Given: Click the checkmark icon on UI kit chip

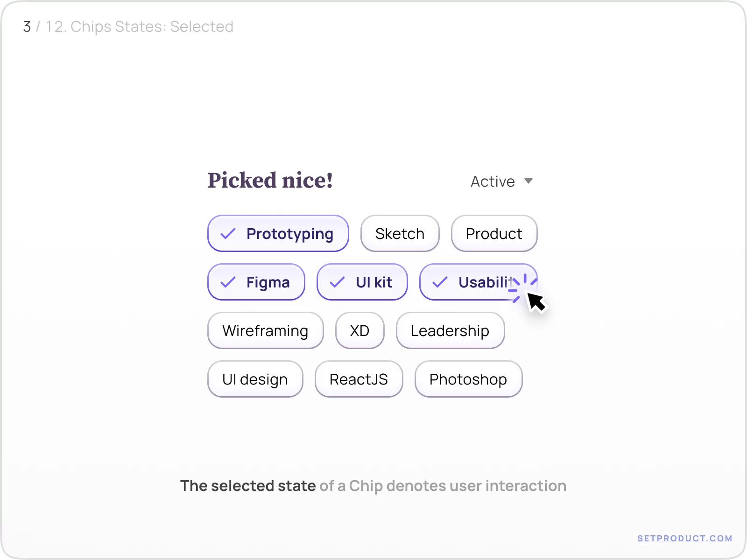Looking at the screenshot, I should tap(337, 282).
